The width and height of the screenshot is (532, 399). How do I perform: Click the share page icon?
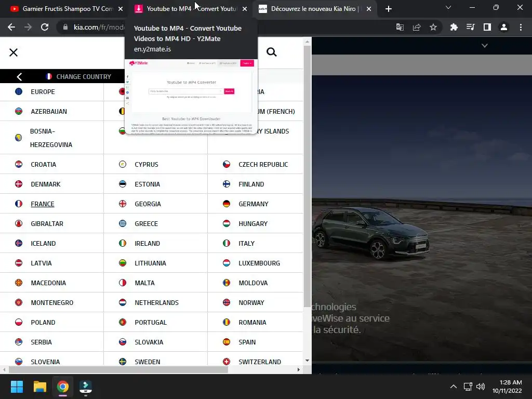tap(417, 27)
